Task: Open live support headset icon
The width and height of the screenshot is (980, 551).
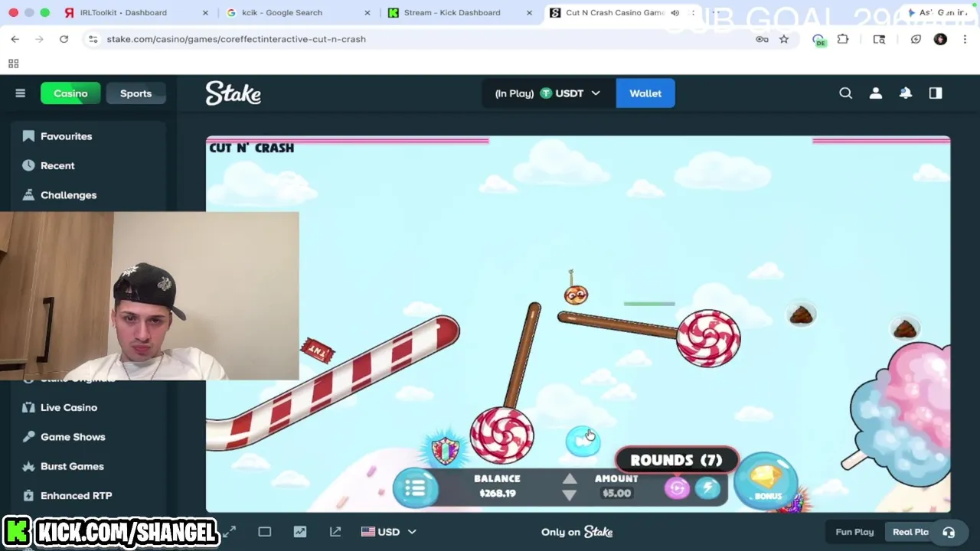Action: [x=949, y=532]
